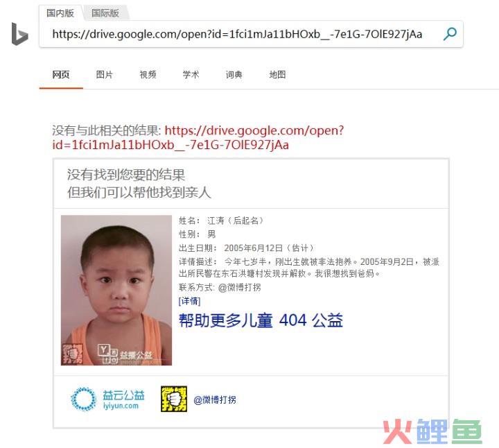Click inside the search box URL text
Viewport: 499px width, 448px height.
click(237, 34)
